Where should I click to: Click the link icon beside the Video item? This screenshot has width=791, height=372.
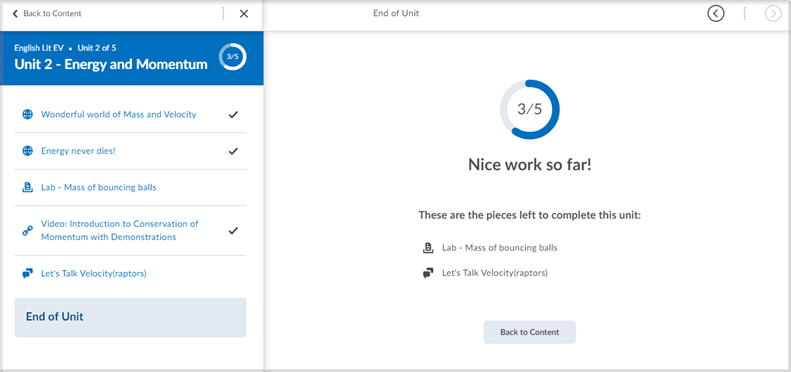pyautogui.click(x=28, y=231)
